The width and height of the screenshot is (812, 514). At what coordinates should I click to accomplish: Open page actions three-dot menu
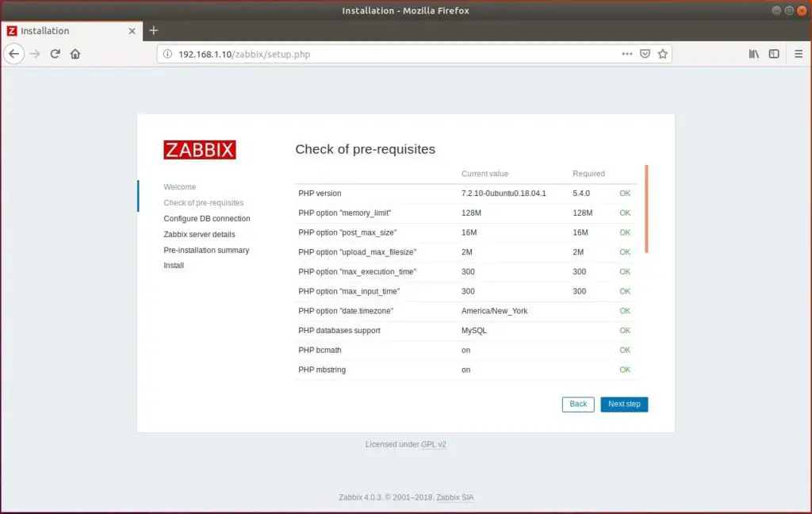[627, 54]
